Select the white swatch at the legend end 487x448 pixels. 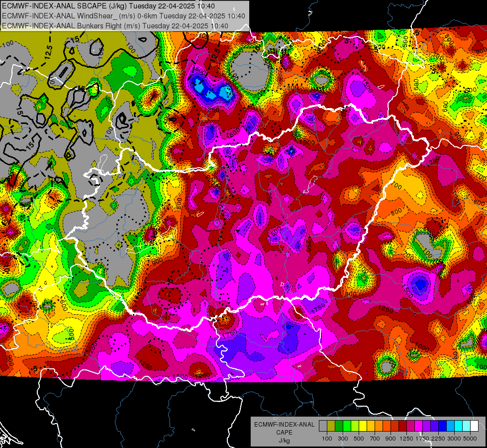pyautogui.click(x=474, y=426)
